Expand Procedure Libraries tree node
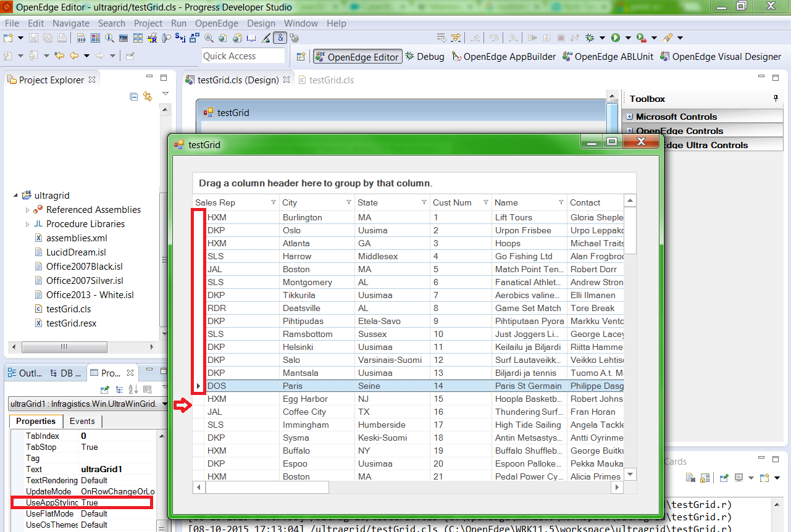The height and width of the screenshot is (532, 791). (x=28, y=224)
